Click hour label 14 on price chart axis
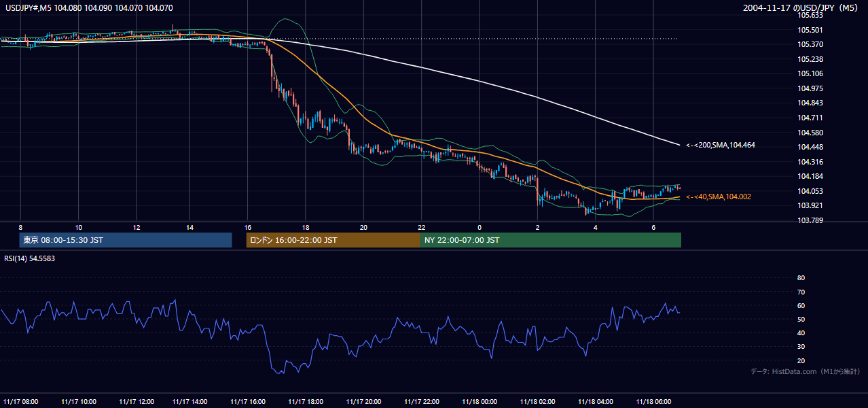Screen dimensions: 868x408 190,227
